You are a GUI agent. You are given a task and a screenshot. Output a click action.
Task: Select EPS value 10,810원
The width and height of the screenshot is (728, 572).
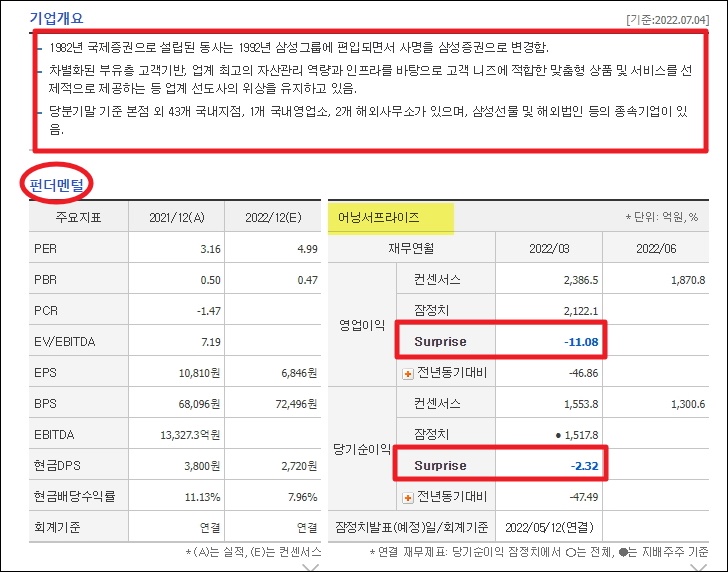pos(200,373)
